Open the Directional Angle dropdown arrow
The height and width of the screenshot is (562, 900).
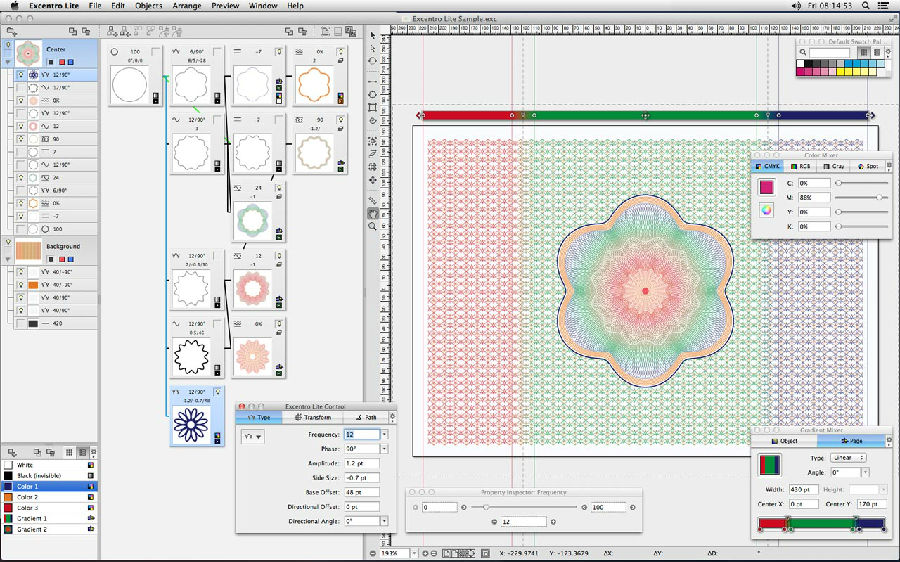(x=385, y=521)
